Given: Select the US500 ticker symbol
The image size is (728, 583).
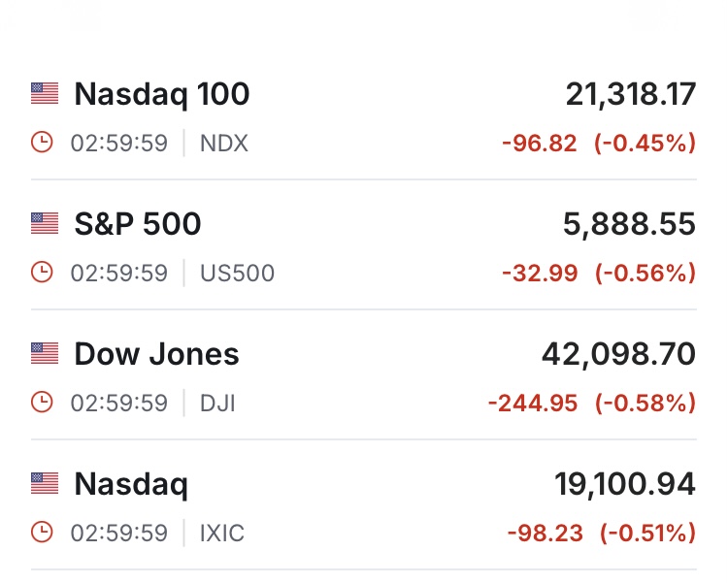Looking at the screenshot, I should tap(237, 273).
